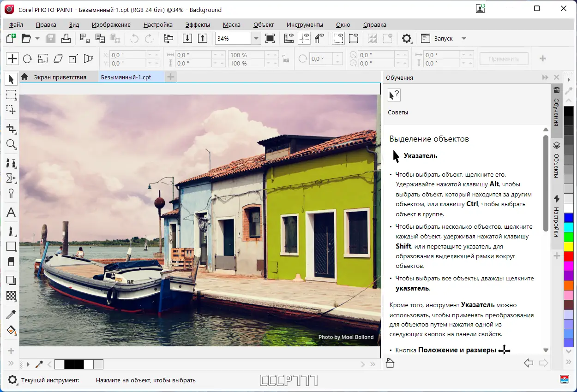Open the Эффекты menu
This screenshot has height=392, width=577.
(198, 25)
